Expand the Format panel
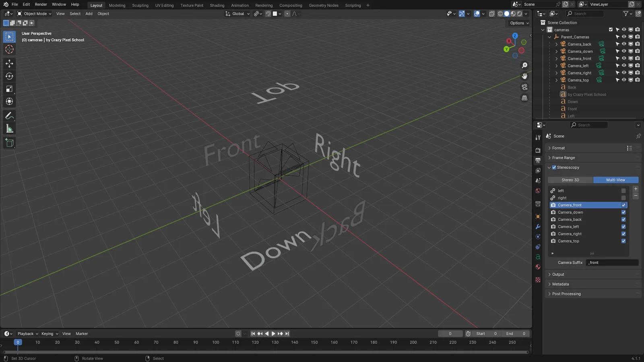Screen dimensions: 644x362 pos(558,148)
